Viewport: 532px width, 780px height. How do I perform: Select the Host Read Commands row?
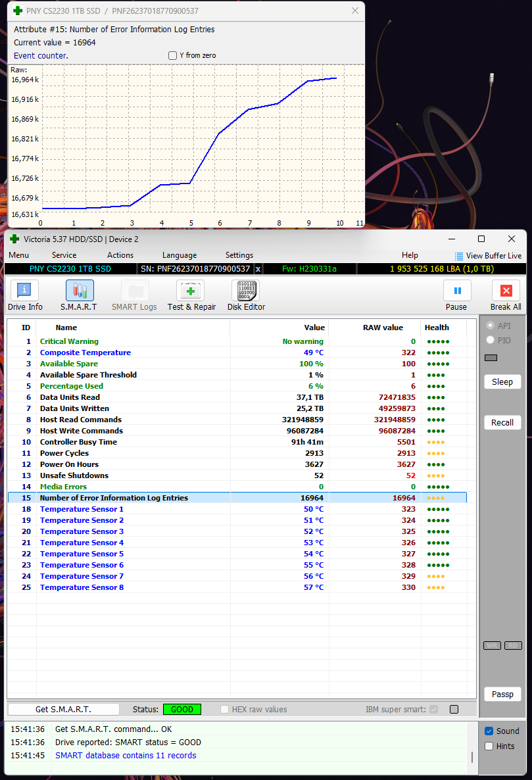pyautogui.click(x=237, y=420)
